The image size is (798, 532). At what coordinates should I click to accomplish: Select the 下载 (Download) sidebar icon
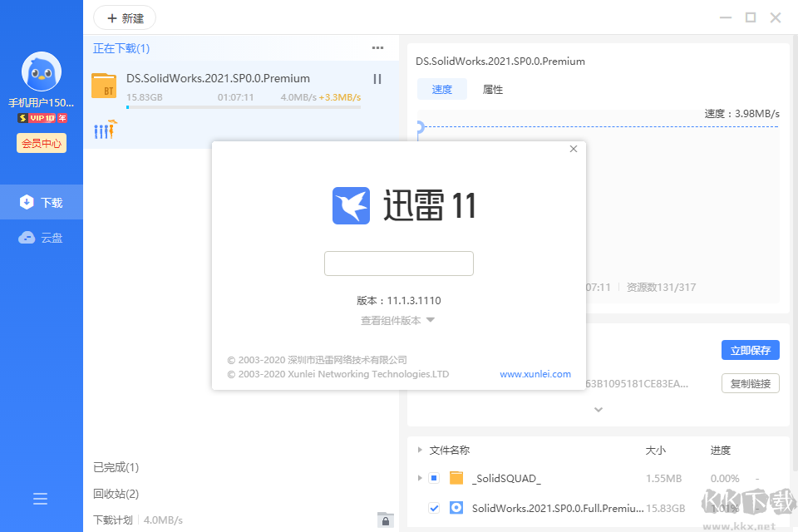click(x=41, y=201)
